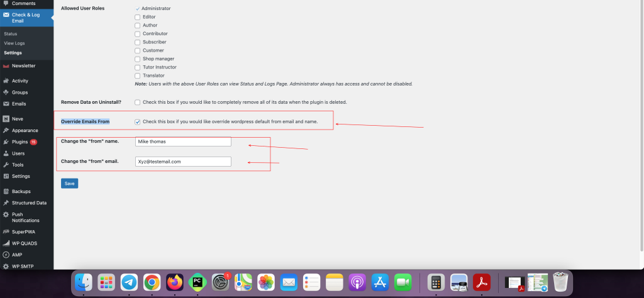This screenshot has height=298, width=644.
Task: Click the Push Notifications gear icon
Action: point(6,214)
